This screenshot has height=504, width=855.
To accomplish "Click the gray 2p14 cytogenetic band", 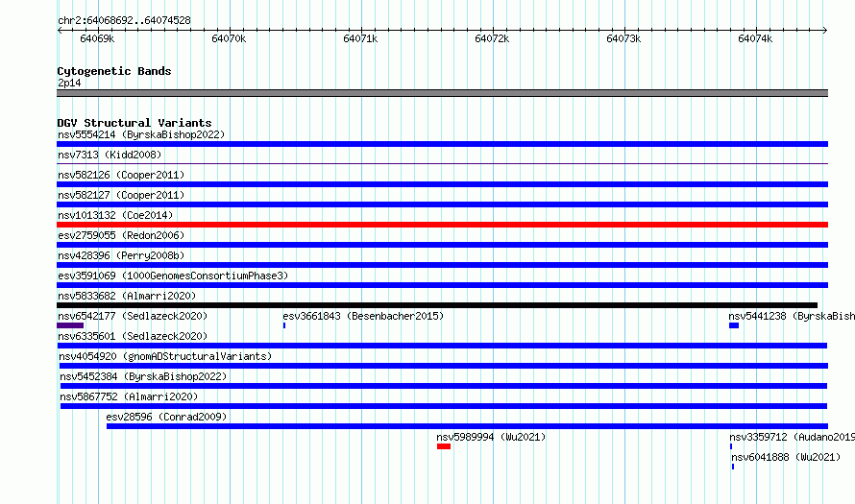I will [442, 93].
